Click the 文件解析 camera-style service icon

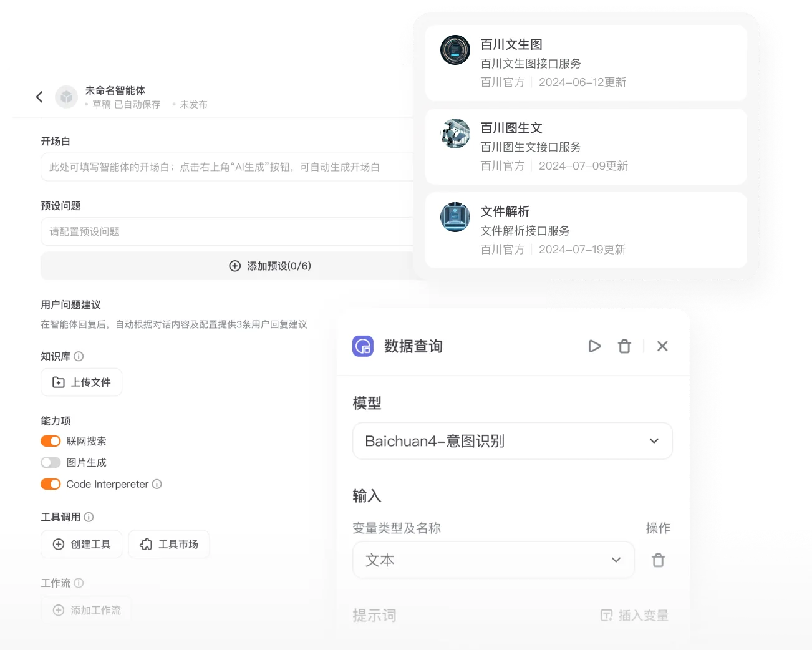[455, 218]
